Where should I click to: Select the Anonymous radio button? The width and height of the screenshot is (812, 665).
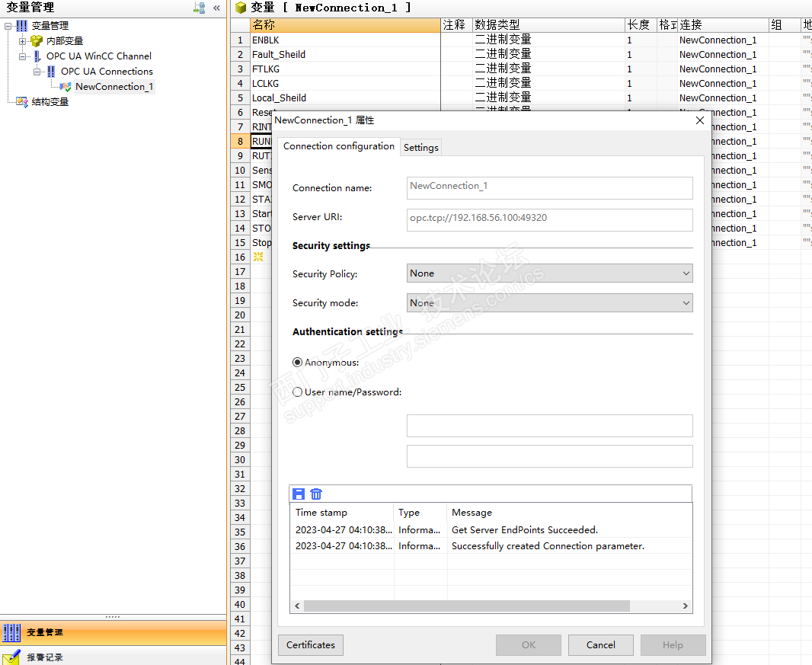[x=297, y=362]
